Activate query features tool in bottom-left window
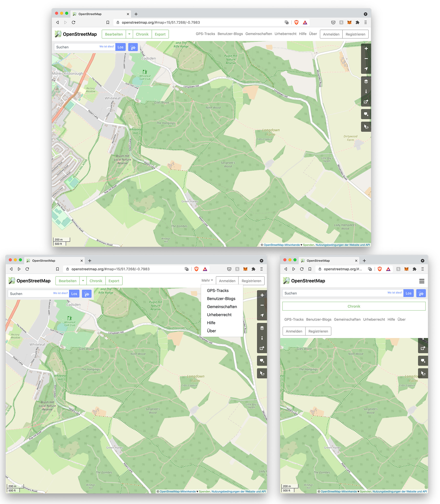The image size is (440, 504). click(262, 373)
